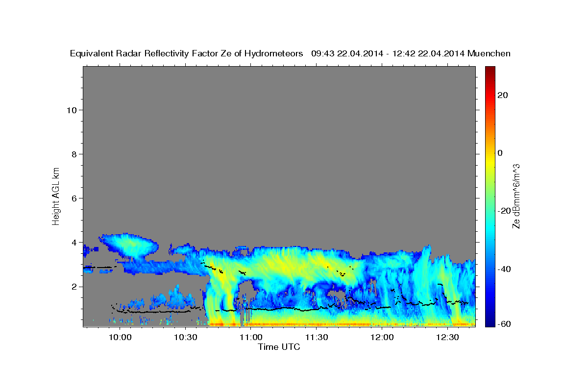This screenshot has width=588, height=392.
Task: Click the 11:30 time tick label
Action: click(x=317, y=337)
